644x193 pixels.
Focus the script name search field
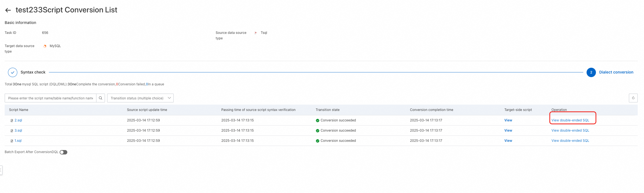point(51,98)
